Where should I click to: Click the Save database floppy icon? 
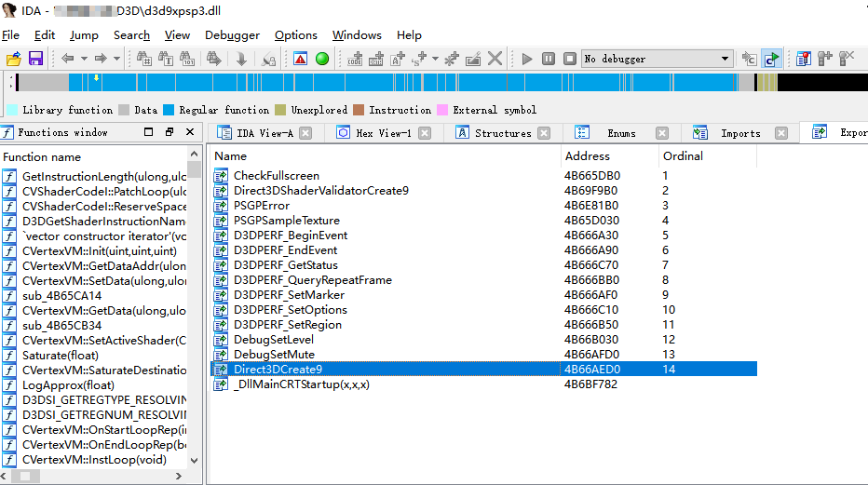pos(35,59)
